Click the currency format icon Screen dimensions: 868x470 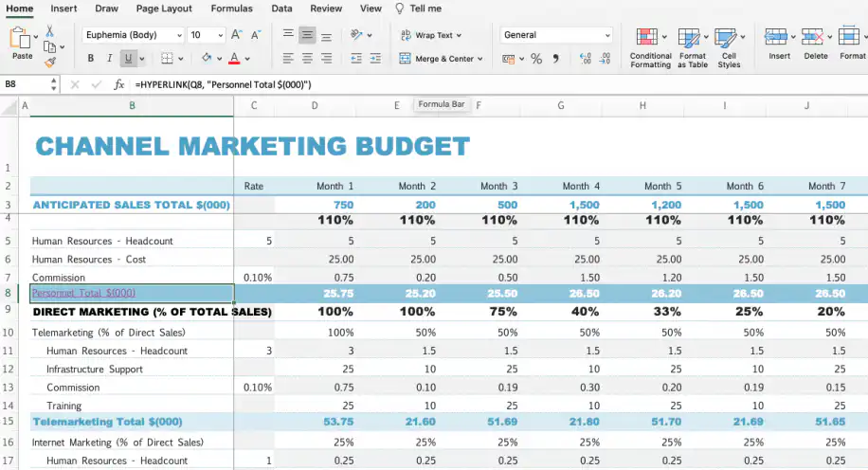pyautogui.click(x=508, y=59)
